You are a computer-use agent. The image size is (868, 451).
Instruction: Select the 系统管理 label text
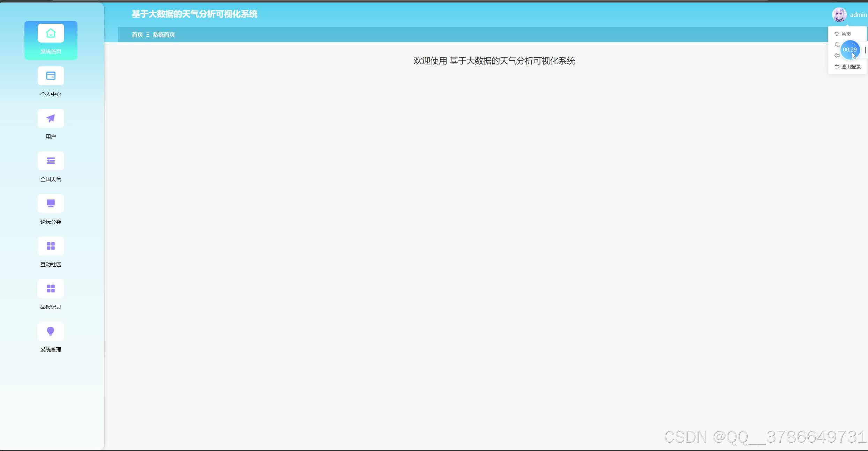pyautogui.click(x=51, y=350)
